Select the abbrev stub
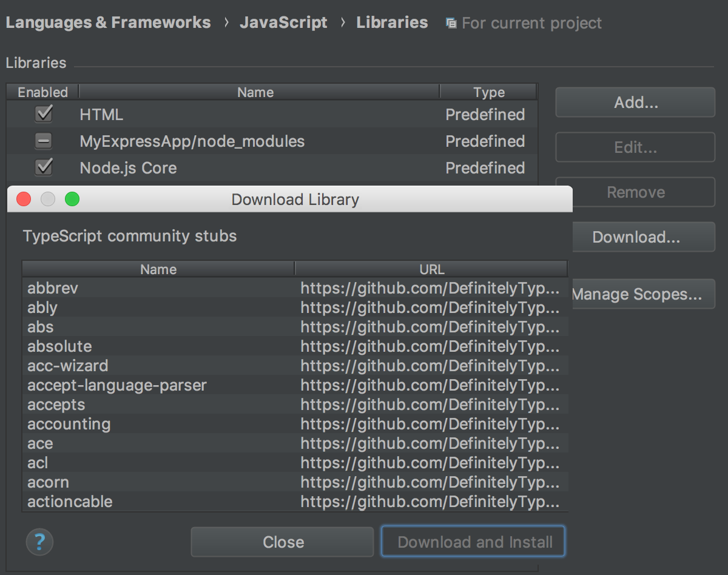Screen dimensions: 728x575 coord(53,288)
